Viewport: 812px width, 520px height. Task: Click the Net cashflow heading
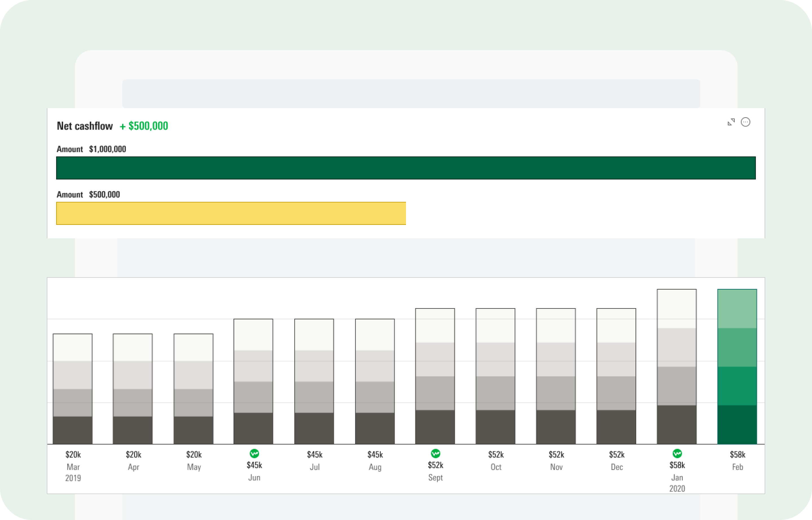tap(85, 126)
